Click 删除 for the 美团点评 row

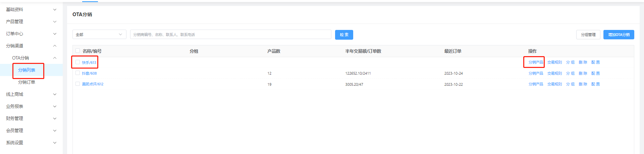[x=583, y=84]
